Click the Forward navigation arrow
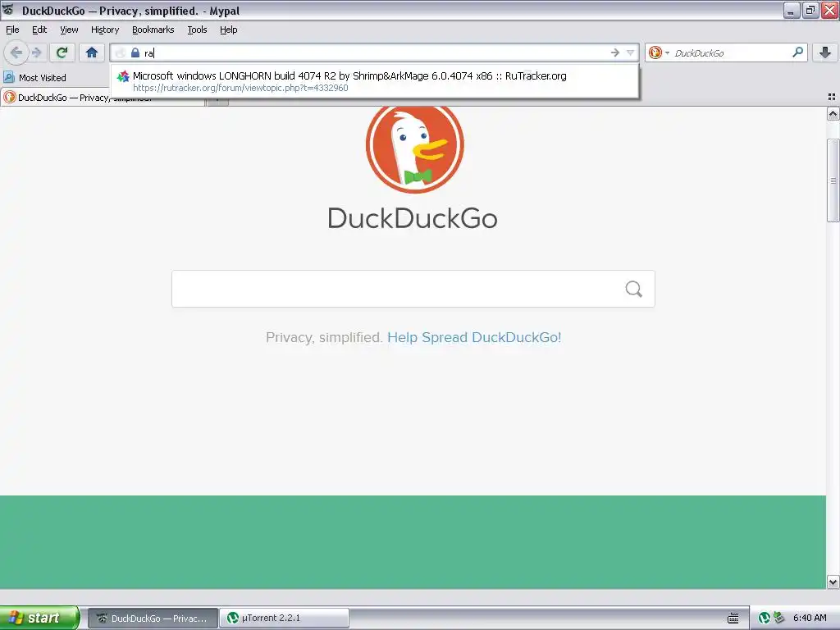This screenshot has height=630, width=840. 36,52
